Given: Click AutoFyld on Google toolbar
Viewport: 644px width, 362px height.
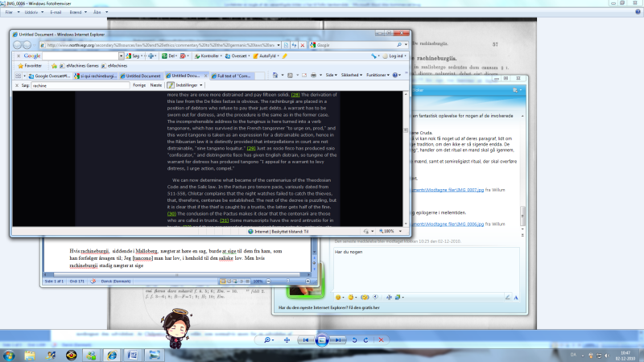Looking at the screenshot, I should pyautogui.click(x=266, y=56).
